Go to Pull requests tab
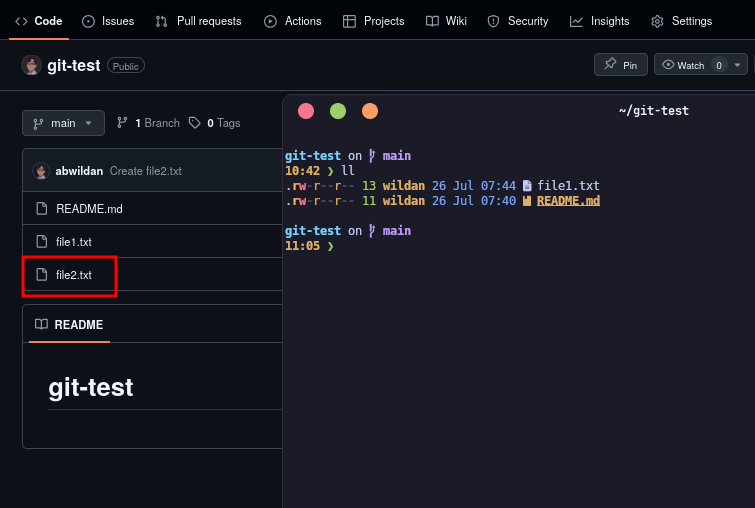Screen dimensions: 755x508 [198, 21]
